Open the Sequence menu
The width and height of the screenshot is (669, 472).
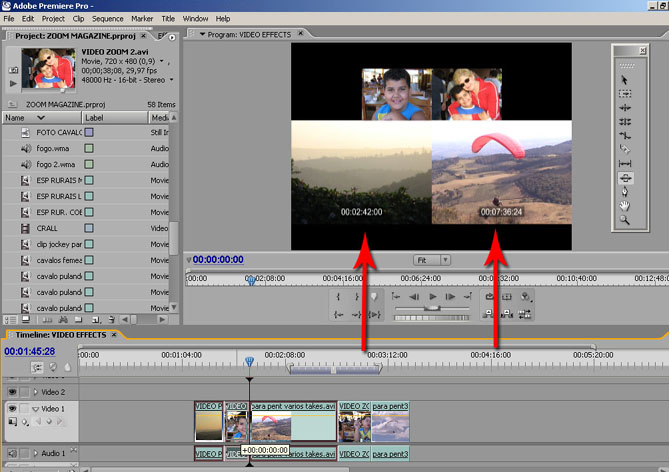107,18
